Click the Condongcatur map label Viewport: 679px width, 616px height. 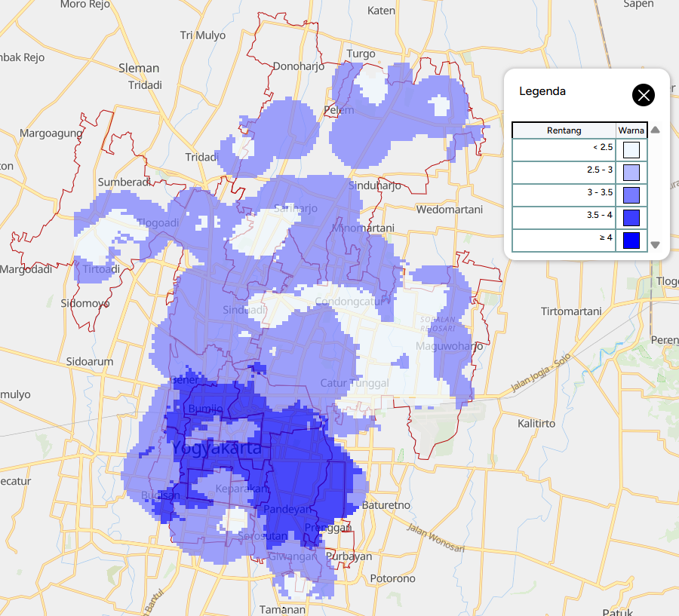(x=349, y=302)
